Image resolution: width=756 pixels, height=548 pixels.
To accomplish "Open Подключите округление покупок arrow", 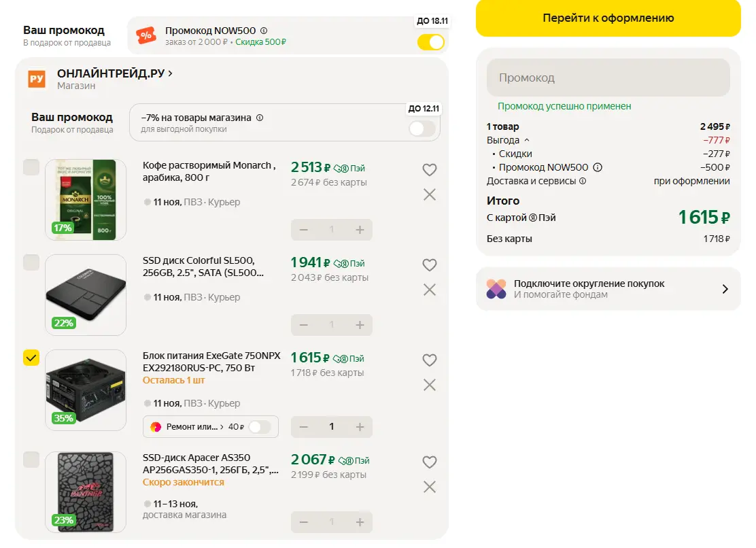I will 725,289.
